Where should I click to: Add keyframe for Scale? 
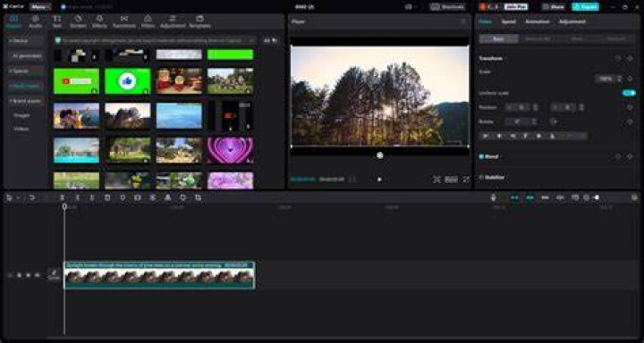[630, 79]
